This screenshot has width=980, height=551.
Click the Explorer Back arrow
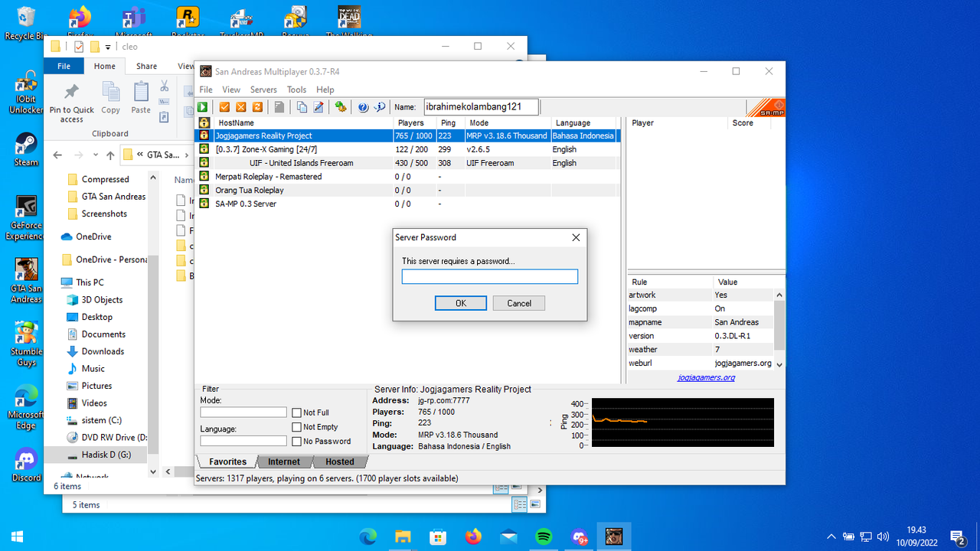58,155
